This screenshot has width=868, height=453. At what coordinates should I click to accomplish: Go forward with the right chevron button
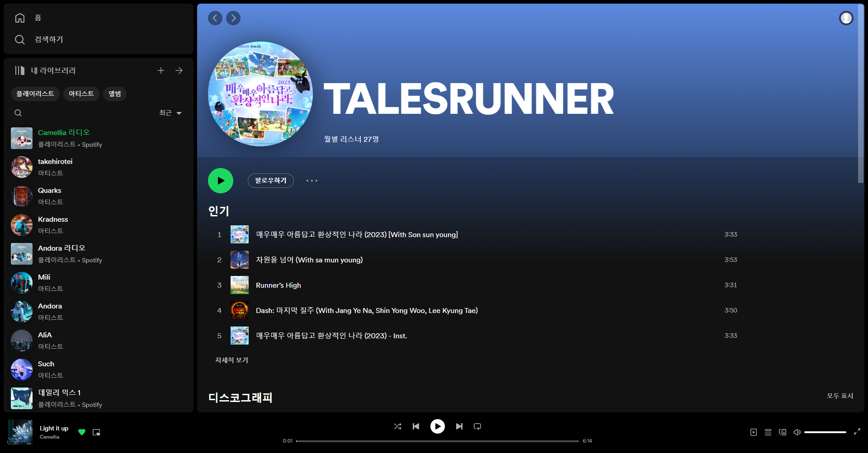click(x=233, y=18)
